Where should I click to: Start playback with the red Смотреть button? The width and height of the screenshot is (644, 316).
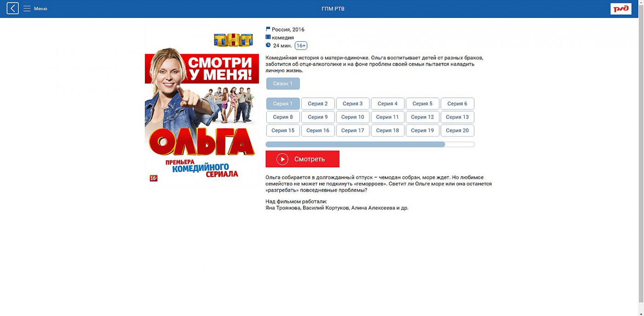302,159
